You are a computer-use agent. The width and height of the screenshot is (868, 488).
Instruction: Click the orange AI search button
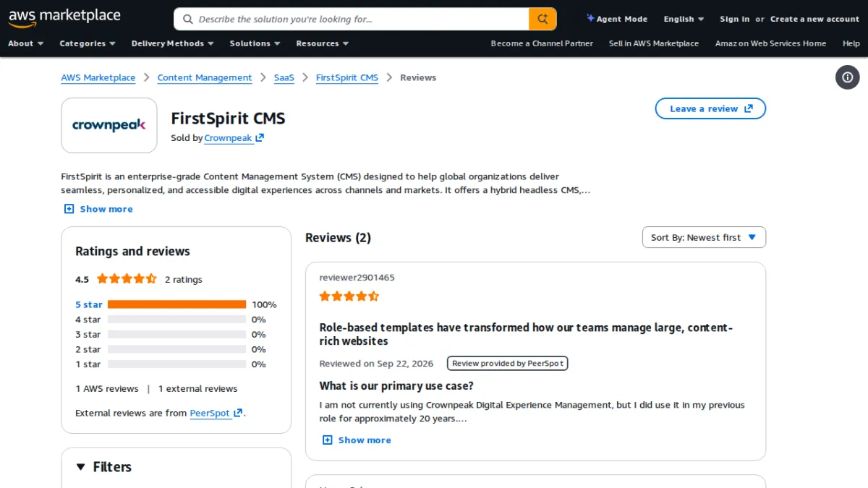tap(542, 19)
